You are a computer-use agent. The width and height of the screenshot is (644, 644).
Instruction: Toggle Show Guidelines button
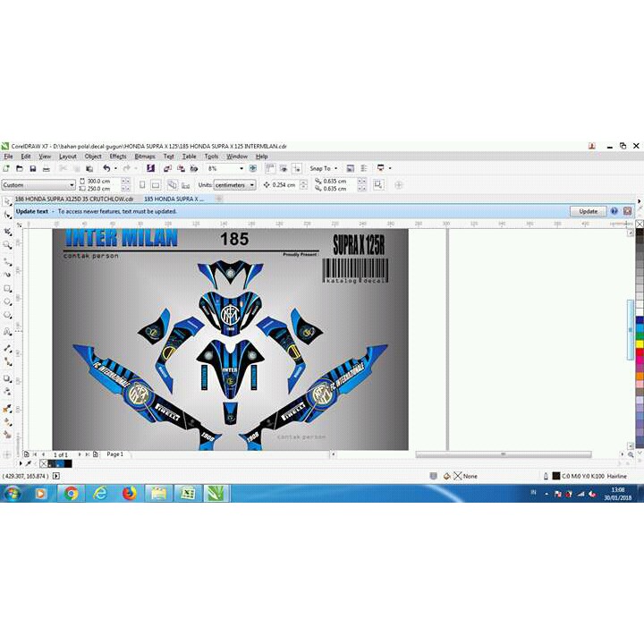pyautogui.click(x=297, y=168)
